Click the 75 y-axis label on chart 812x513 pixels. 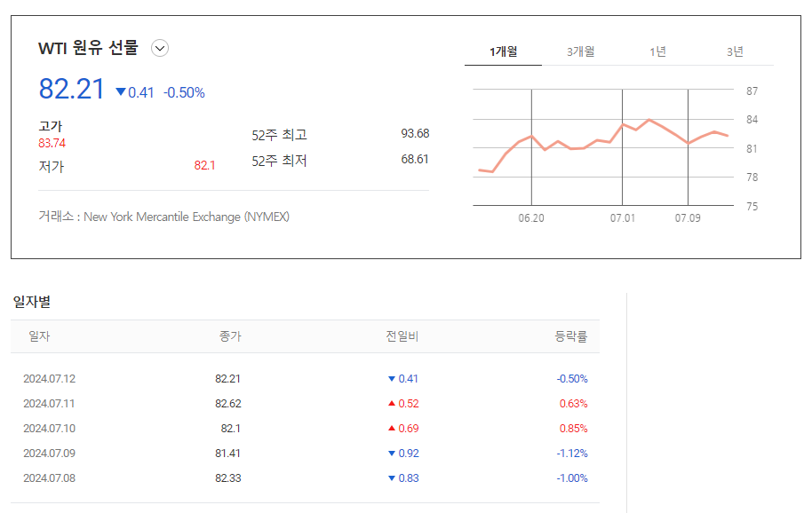(x=752, y=206)
